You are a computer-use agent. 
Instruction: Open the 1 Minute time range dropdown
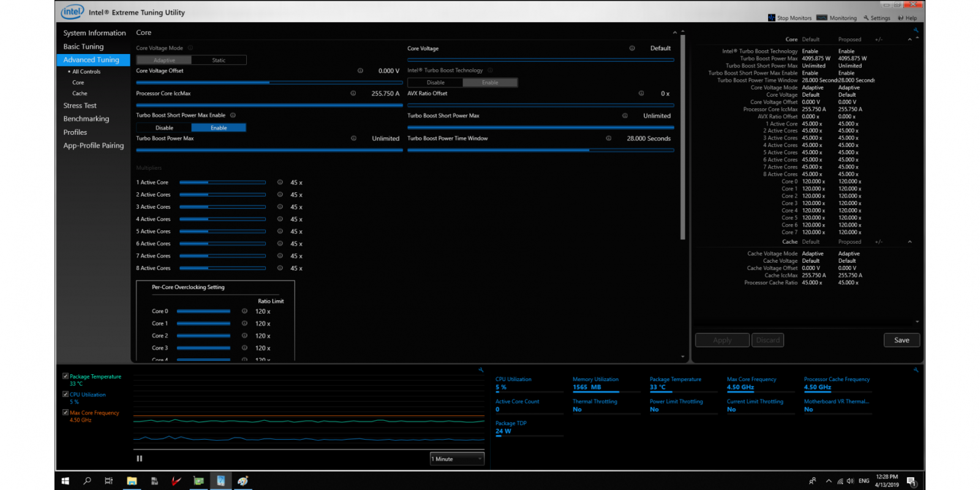457,459
